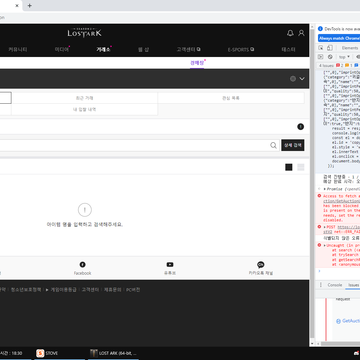
Task: Click the item name search input field
Action: pos(139,145)
